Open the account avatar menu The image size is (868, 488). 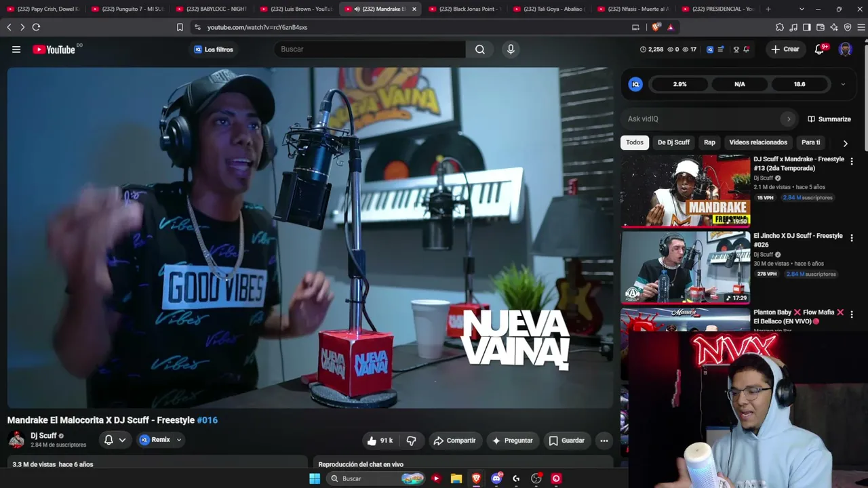[845, 49]
